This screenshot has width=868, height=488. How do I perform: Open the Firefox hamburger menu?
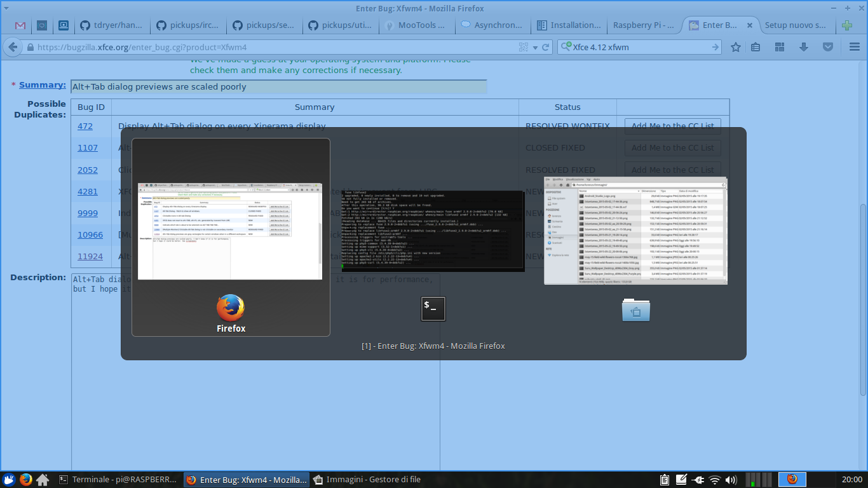(x=855, y=47)
